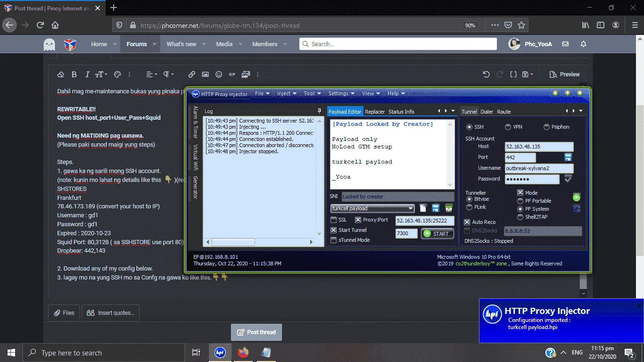
Task: Insert a link with the chain icon
Action: click(x=192, y=74)
